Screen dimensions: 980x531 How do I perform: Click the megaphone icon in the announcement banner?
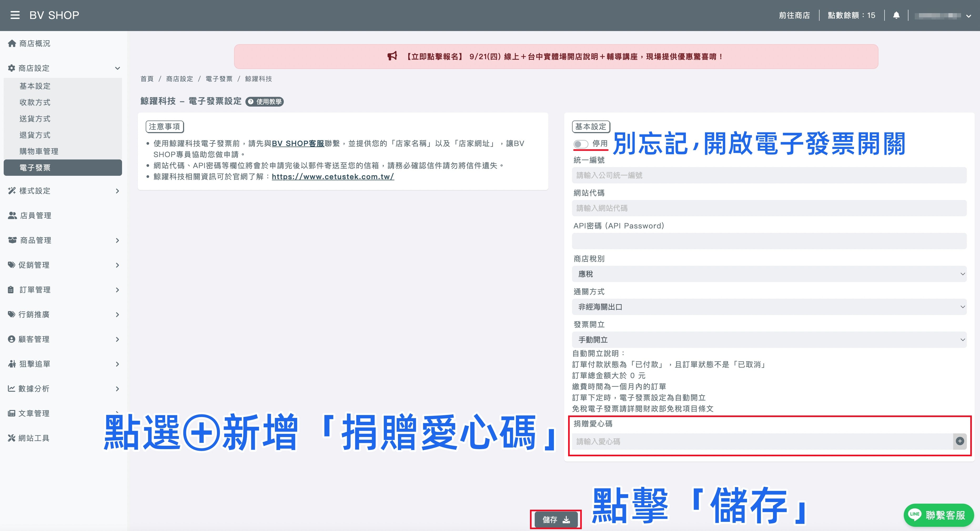(392, 56)
